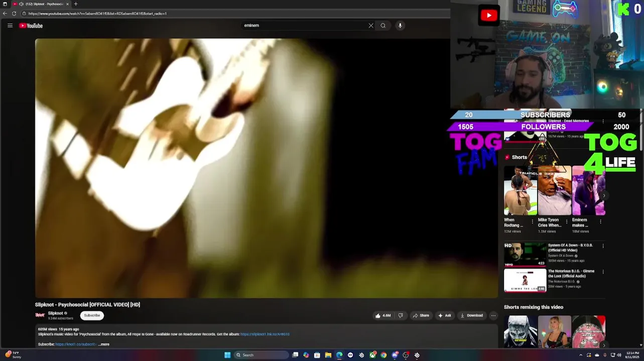Expand the description with ...more

[104, 344]
